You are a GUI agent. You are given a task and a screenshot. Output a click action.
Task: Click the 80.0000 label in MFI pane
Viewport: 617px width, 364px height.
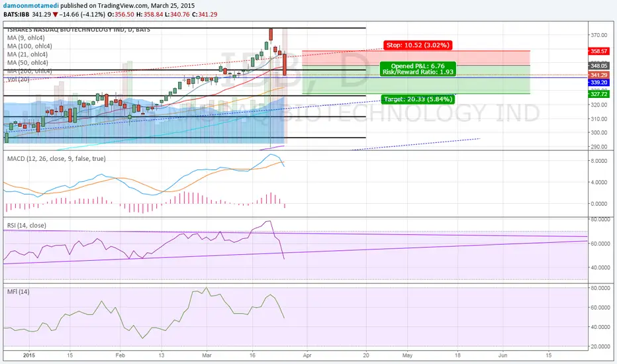[600, 288]
